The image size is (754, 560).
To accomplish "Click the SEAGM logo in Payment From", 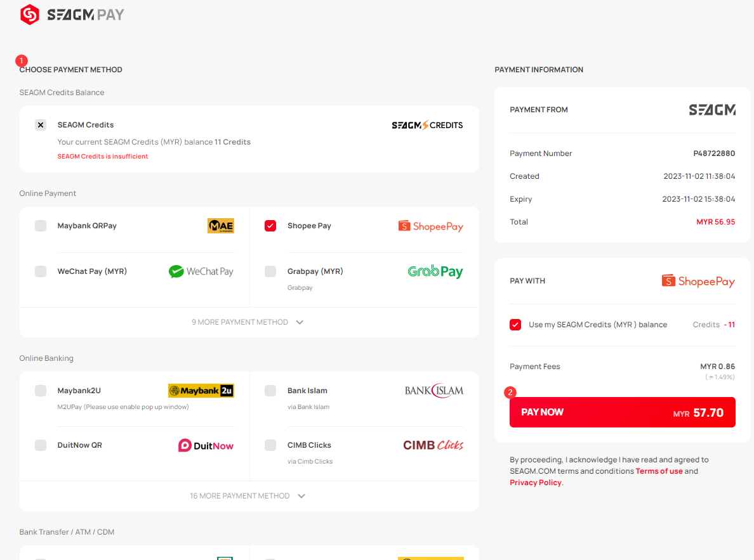I will 712,110.
